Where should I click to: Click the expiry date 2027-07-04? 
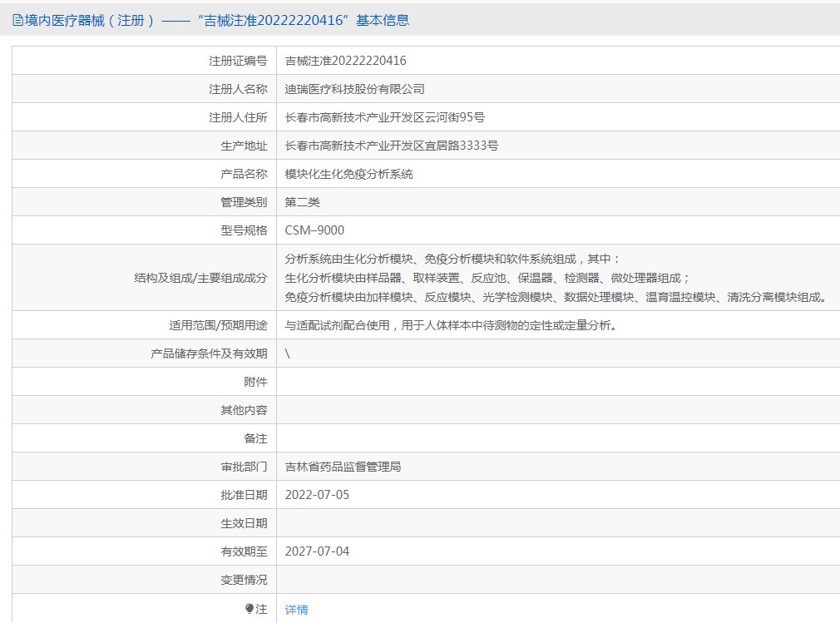[317, 551]
